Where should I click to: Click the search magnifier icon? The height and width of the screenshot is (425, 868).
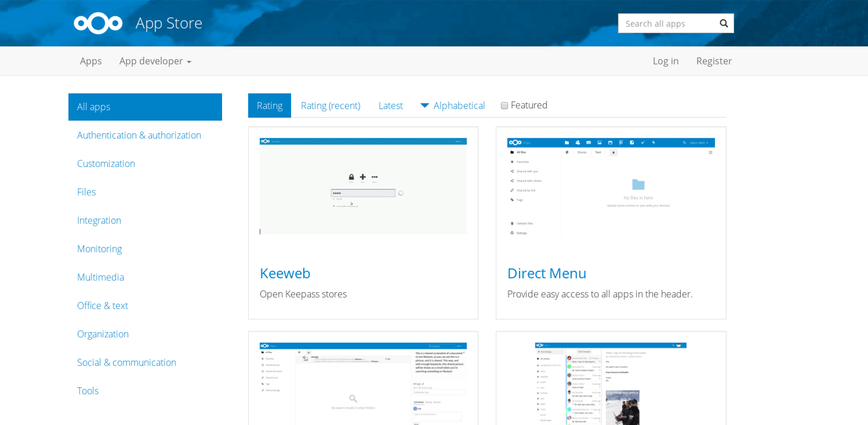pos(723,23)
